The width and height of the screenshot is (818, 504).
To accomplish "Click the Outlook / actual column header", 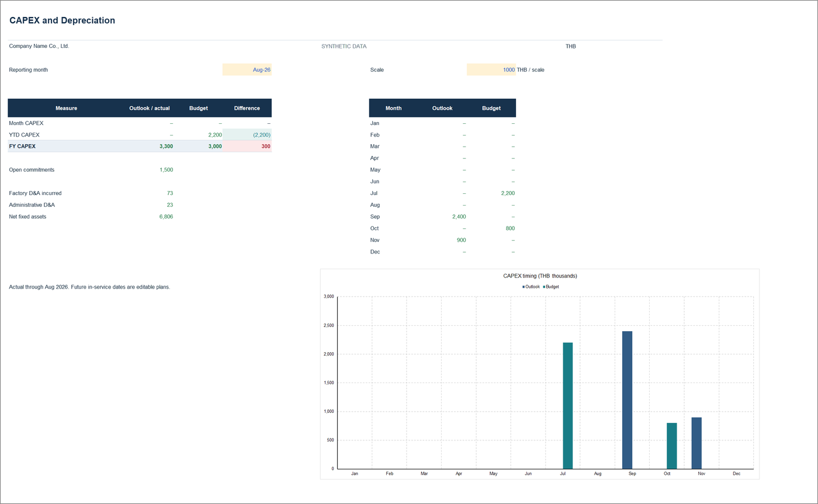I will [x=150, y=108].
